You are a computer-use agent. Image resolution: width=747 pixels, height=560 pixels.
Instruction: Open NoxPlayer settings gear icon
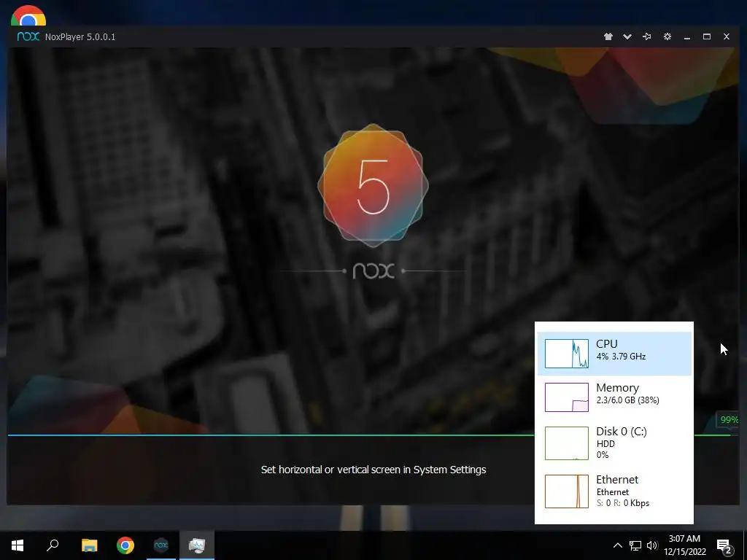pyautogui.click(x=667, y=36)
